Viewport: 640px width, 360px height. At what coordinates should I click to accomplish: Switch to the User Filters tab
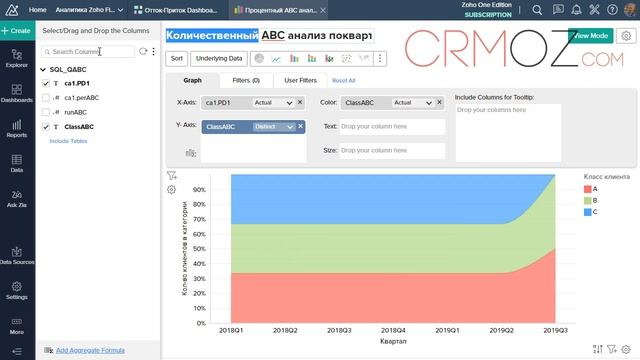pos(300,80)
